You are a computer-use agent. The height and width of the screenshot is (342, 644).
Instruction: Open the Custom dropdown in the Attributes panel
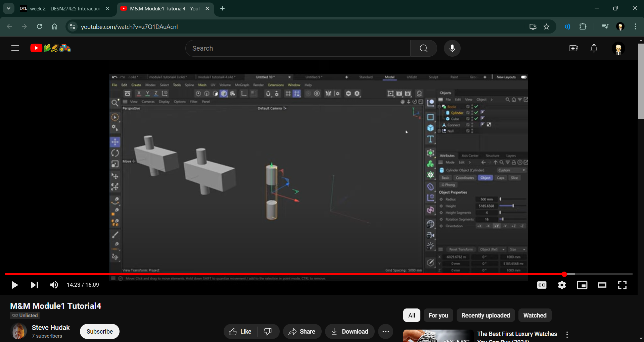point(511,170)
